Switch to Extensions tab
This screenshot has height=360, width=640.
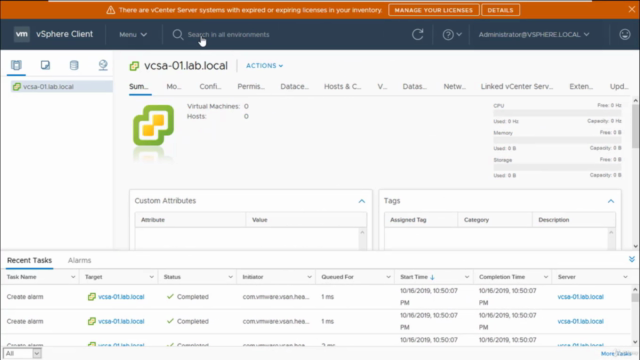[581, 87]
